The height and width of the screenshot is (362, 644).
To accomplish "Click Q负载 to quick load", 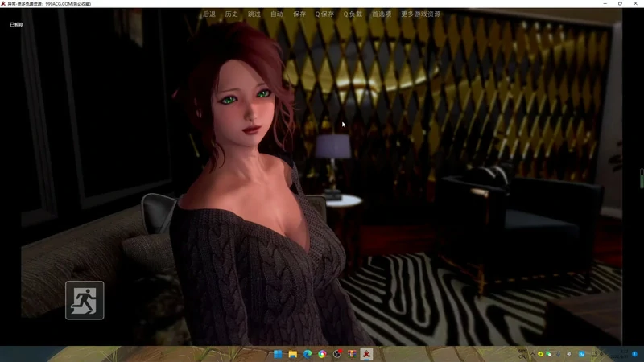I will (353, 14).
